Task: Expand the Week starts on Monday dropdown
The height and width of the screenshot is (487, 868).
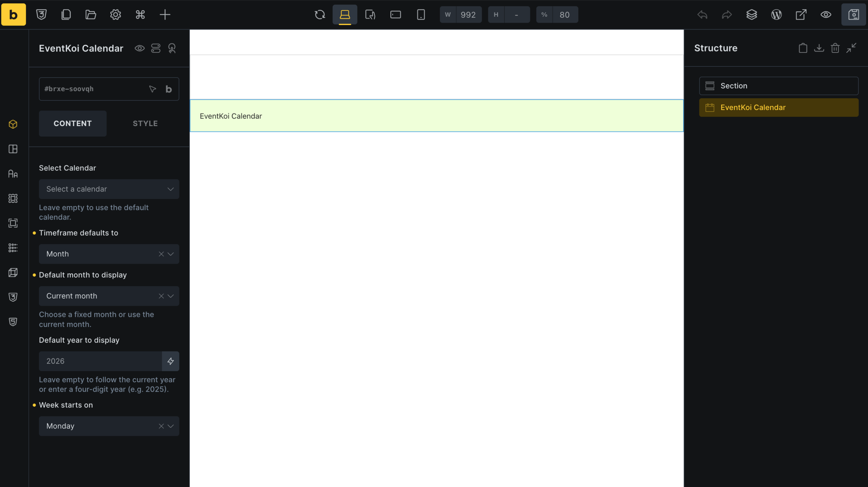Action: [x=171, y=426]
